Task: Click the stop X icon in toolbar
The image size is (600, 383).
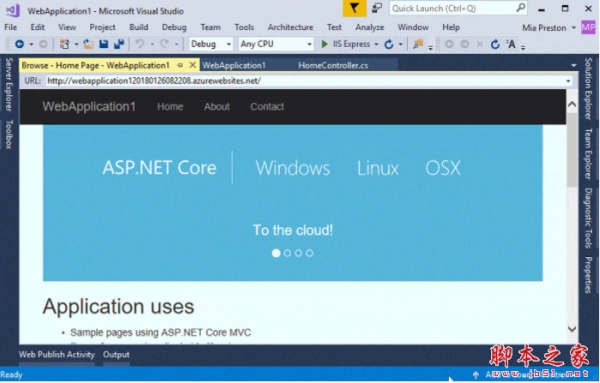Action: [479, 44]
